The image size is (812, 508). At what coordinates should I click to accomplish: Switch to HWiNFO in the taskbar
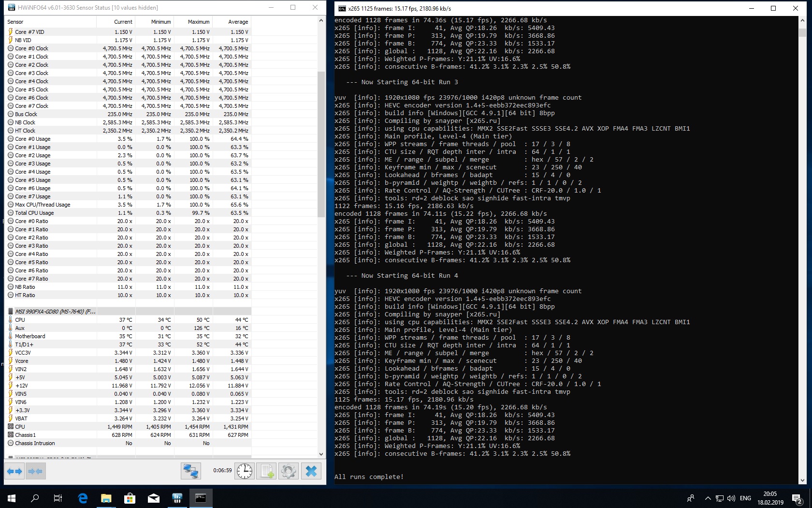[x=177, y=498]
